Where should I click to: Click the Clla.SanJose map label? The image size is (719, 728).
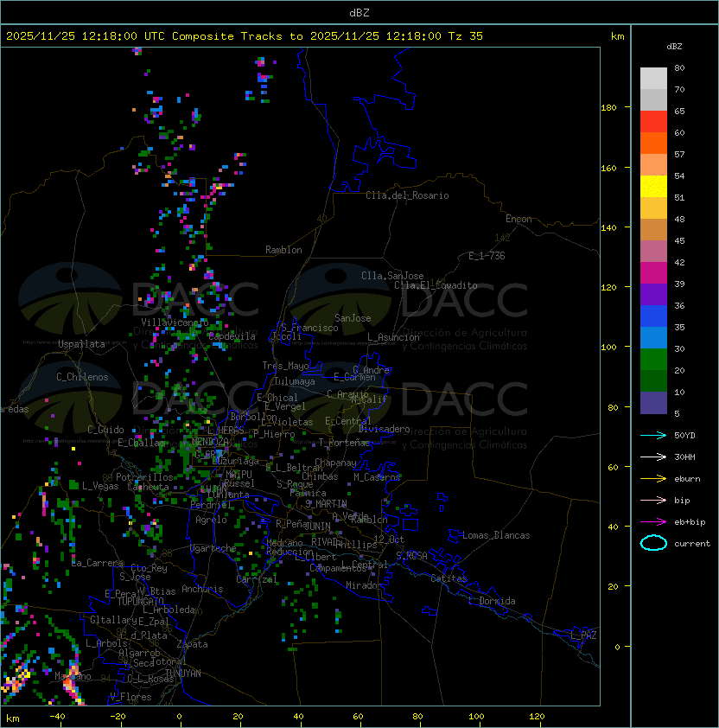[392, 276]
